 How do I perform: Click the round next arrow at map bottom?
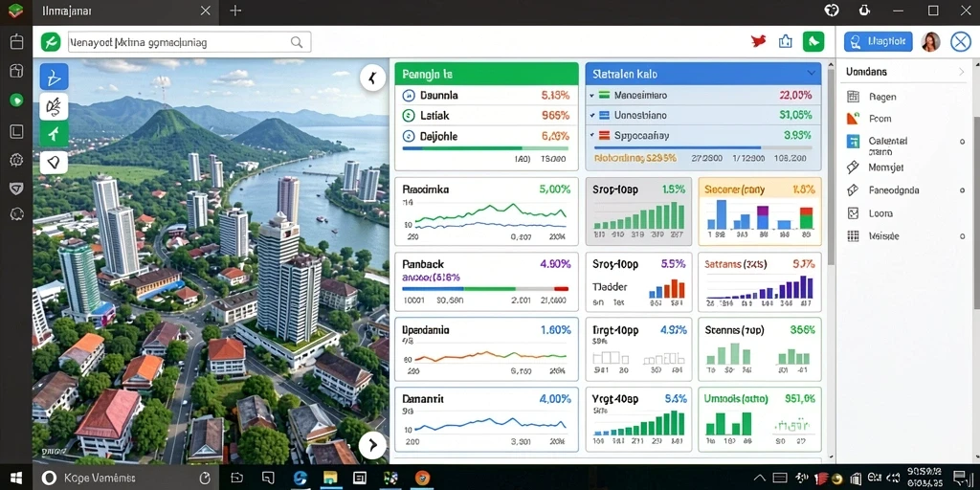pyautogui.click(x=372, y=445)
